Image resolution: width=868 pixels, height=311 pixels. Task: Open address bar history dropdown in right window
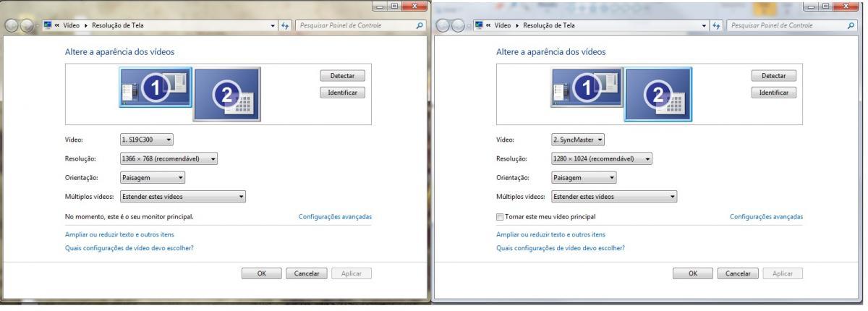coord(703,25)
